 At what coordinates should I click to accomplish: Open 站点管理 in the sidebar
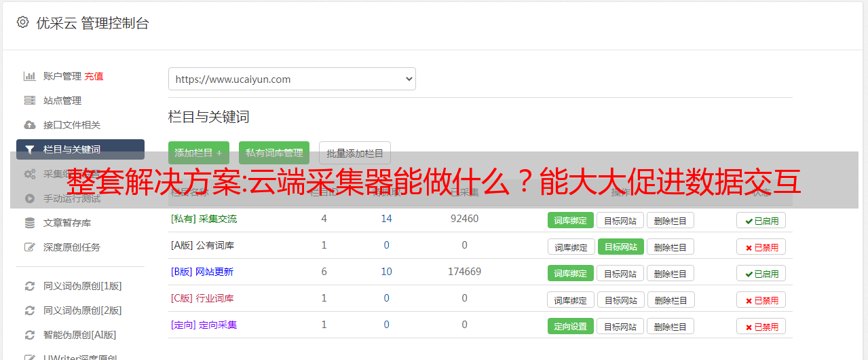62,101
